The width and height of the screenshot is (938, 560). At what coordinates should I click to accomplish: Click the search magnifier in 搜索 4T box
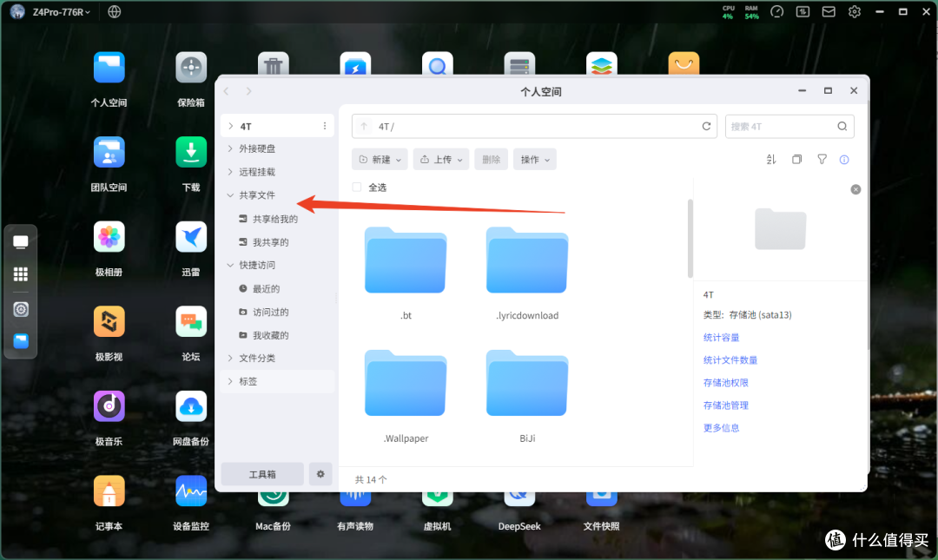(x=842, y=126)
